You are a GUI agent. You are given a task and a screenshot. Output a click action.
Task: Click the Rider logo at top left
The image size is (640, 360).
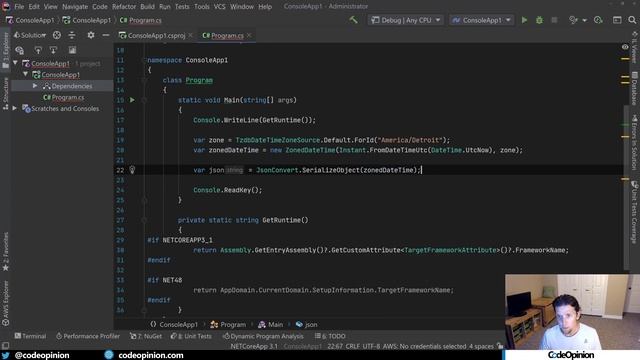coord(6,6)
